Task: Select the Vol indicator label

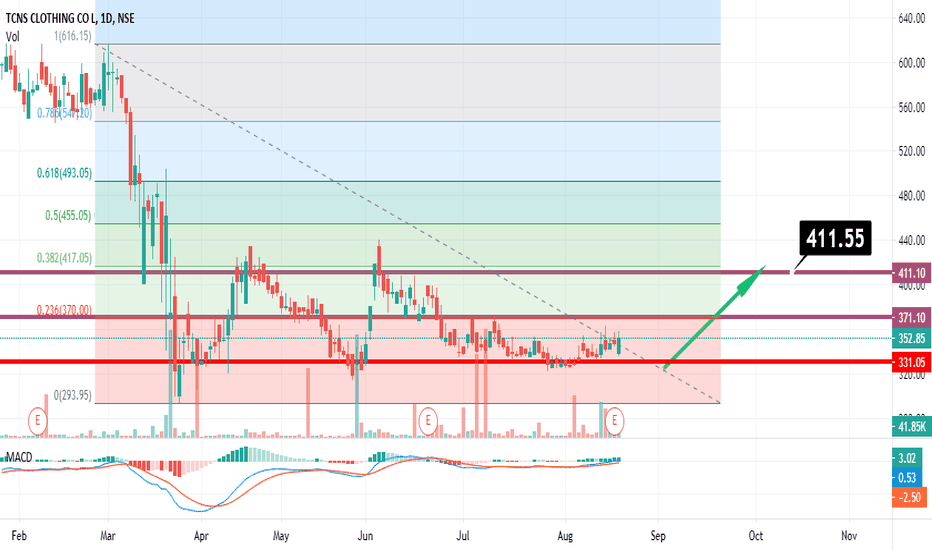Action: pos(12,36)
